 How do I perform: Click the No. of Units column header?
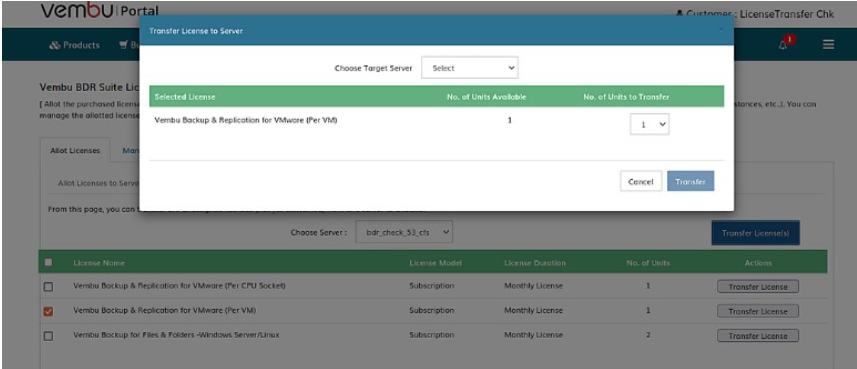click(x=648, y=263)
